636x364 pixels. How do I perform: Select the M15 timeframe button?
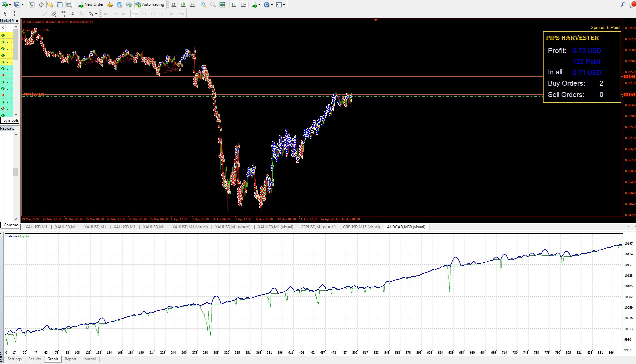coord(125,14)
